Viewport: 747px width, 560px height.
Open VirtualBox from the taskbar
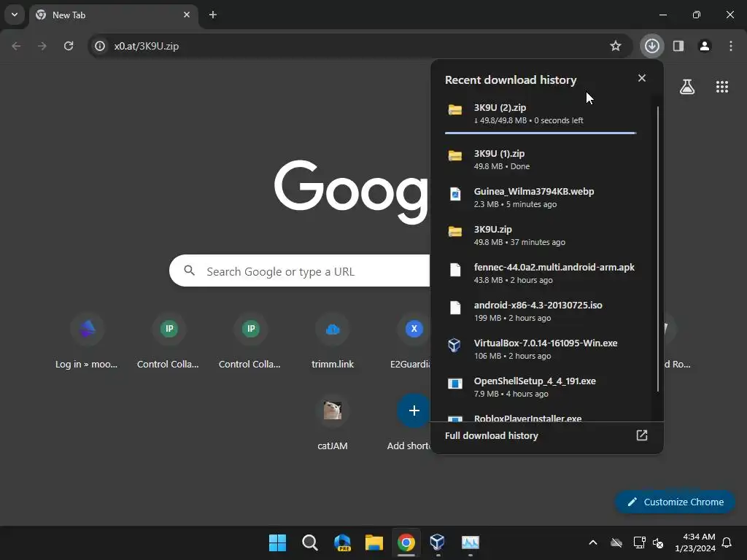tap(438, 542)
